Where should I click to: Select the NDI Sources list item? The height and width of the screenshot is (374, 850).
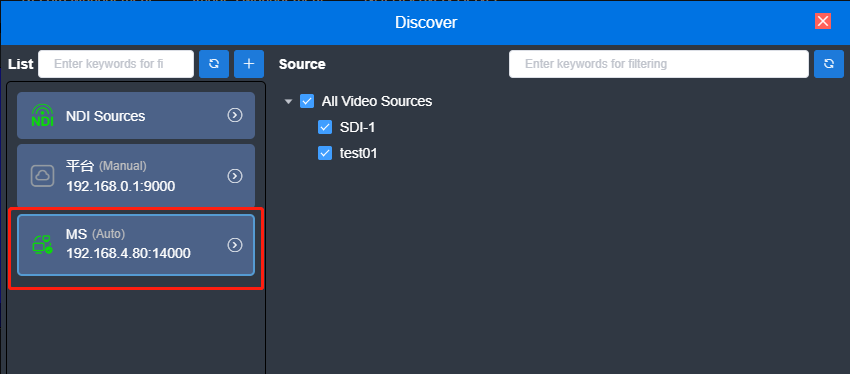point(136,115)
